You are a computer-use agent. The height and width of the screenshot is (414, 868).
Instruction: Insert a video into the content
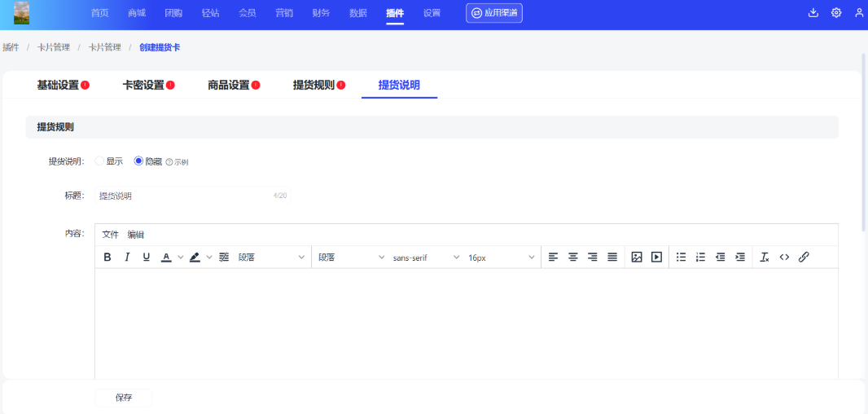pos(656,258)
